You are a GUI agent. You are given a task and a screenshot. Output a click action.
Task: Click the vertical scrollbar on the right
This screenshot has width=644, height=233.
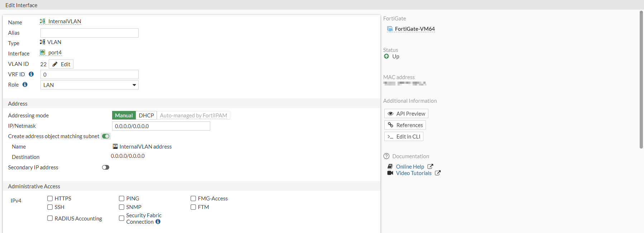point(641,79)
